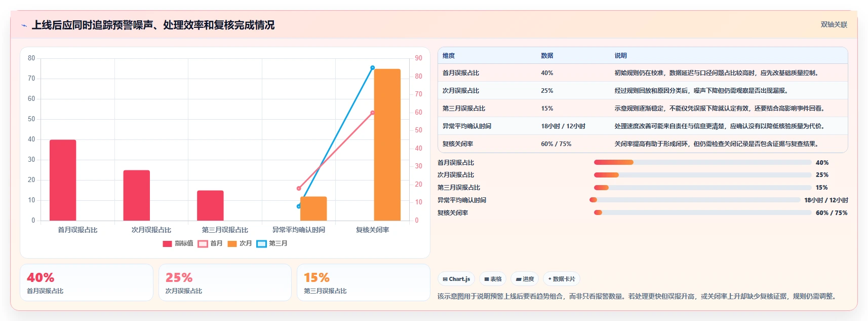Click the 40% 首月误报占比 data card
Screen dimensions: 868x321
pyautogui.click(x=87, y=282)
